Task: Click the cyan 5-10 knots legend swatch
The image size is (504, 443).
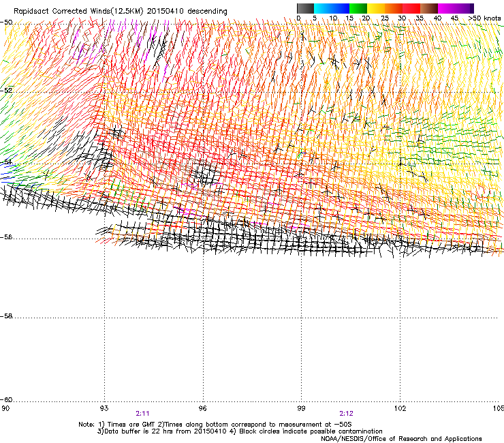Action: pos(323,8)
